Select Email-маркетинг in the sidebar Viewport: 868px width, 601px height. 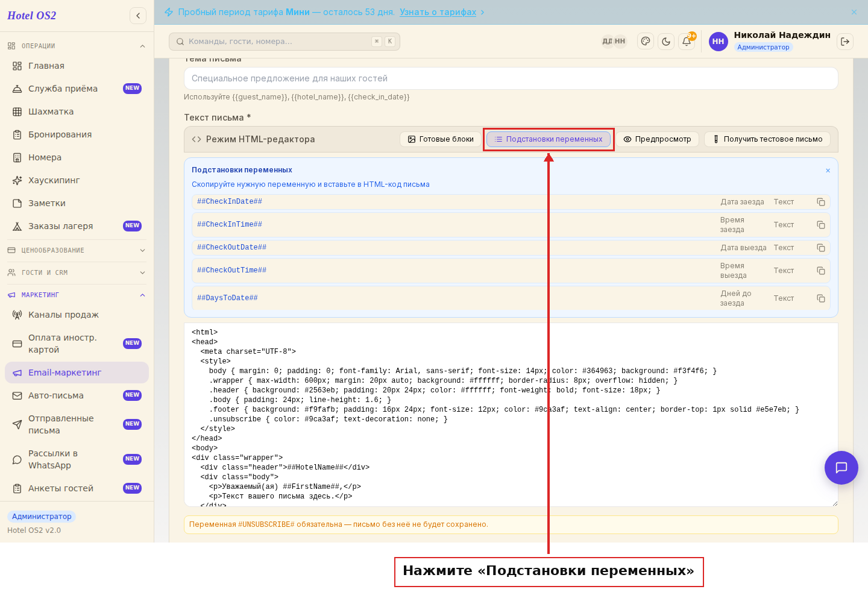pos(77,373)
